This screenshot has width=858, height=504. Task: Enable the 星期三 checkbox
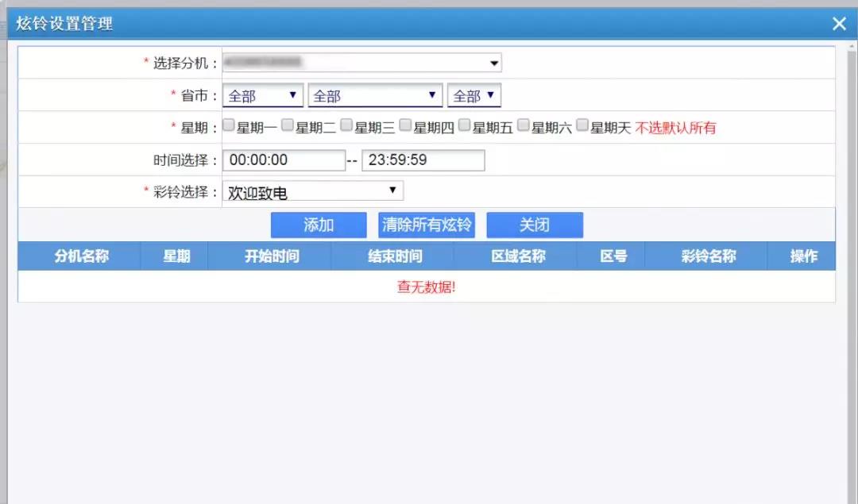(346, 125)
